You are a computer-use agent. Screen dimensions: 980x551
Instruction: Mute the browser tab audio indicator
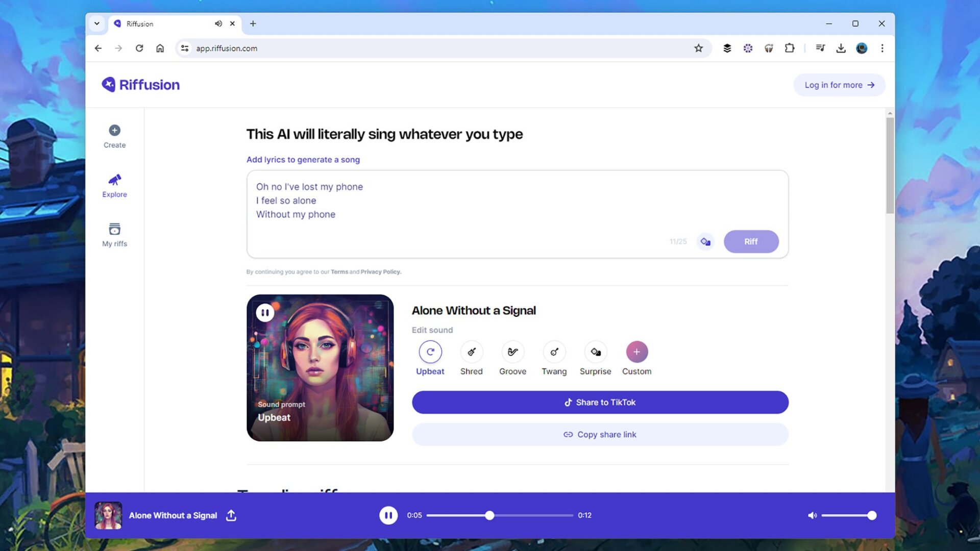218,23
